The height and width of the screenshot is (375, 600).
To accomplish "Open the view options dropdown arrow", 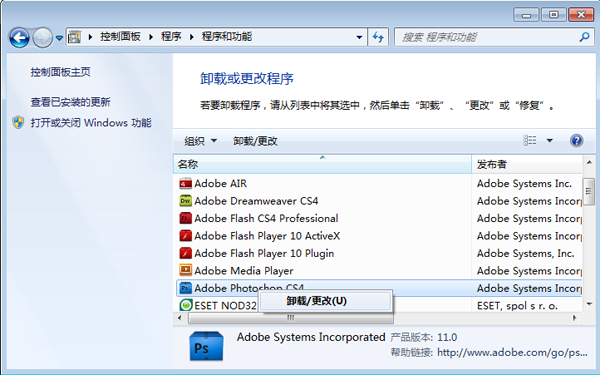I will (x=549, y=140).
